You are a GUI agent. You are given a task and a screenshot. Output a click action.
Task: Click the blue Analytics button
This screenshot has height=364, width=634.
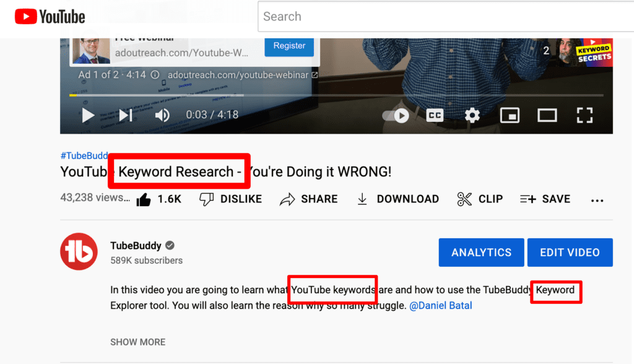[x=481, y=253]
